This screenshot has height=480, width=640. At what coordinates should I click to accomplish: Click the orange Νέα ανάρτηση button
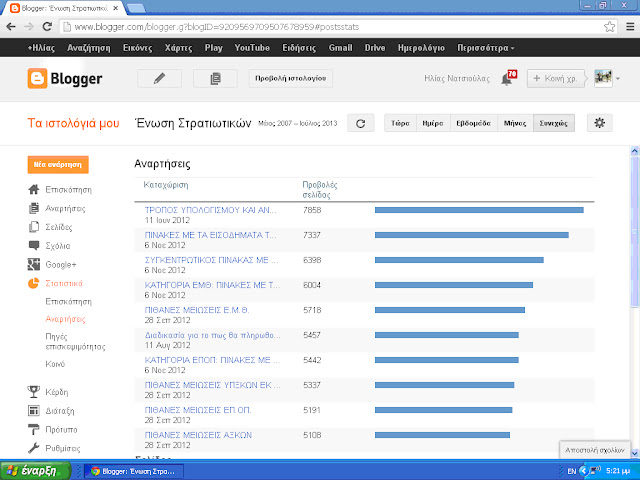[x=58, y=164]
